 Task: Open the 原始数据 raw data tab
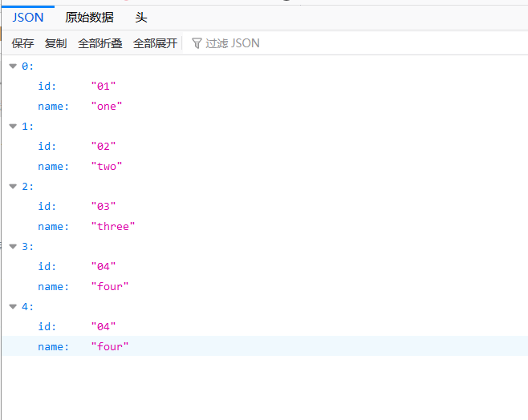(x=89, y=18)
